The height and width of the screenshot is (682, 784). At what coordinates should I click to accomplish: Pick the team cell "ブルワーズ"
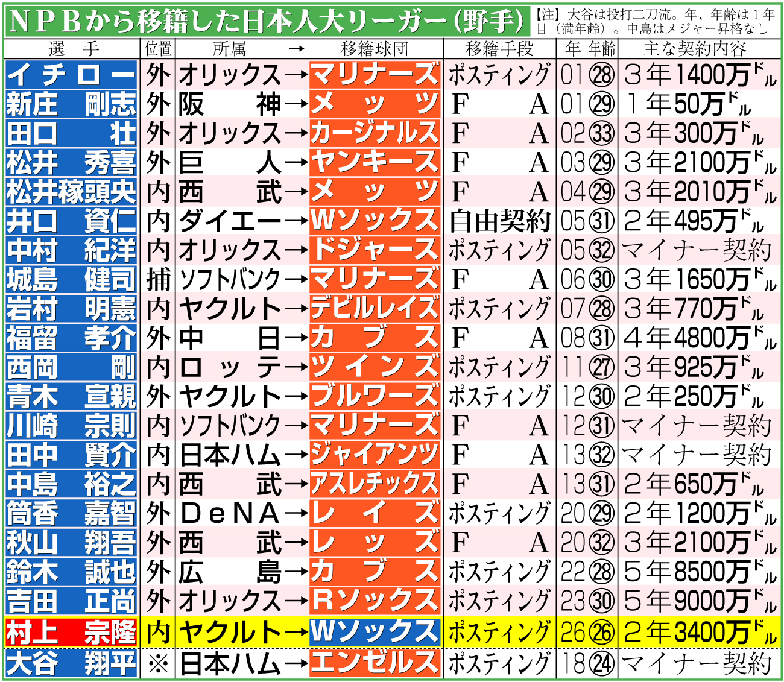pos(375,396)
